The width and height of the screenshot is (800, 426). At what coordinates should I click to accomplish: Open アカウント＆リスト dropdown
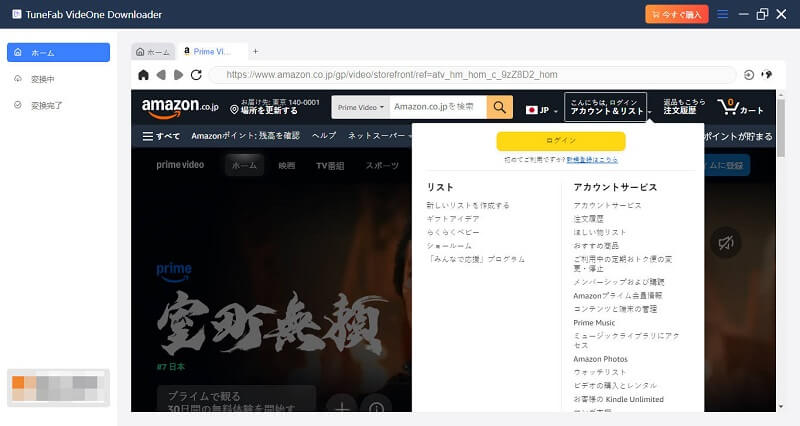click(x=606, y=107)
